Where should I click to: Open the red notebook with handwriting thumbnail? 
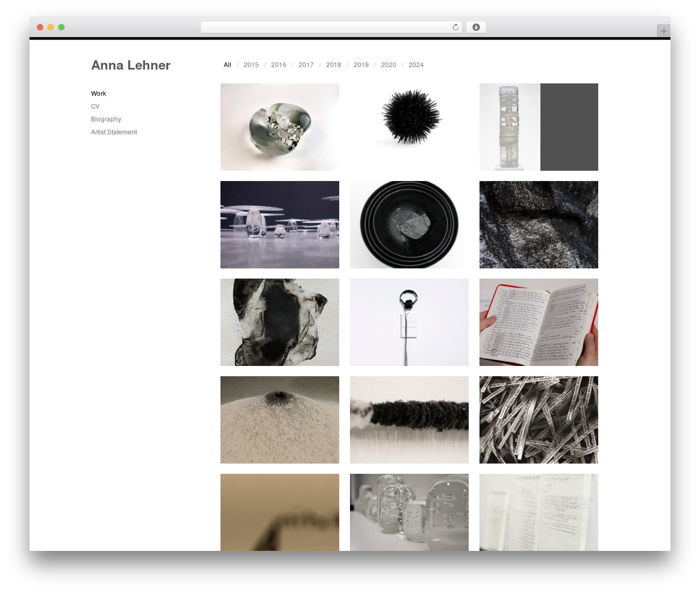coord(539,322)
